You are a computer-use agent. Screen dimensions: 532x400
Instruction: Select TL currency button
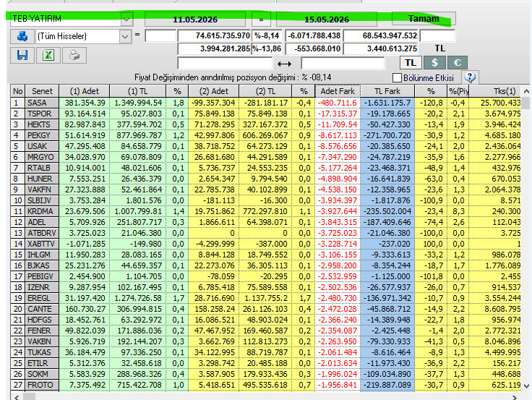[410, 63]
